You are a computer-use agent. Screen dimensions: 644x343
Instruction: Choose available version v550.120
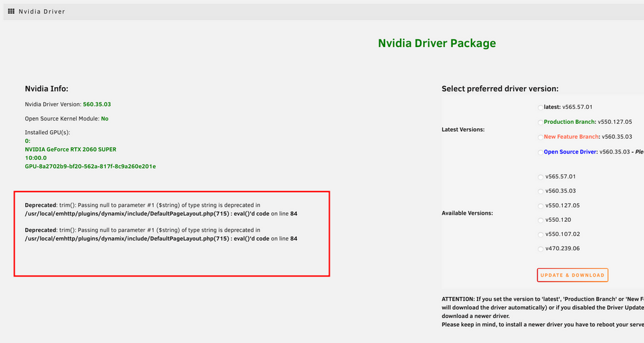[x=540, y=220]
